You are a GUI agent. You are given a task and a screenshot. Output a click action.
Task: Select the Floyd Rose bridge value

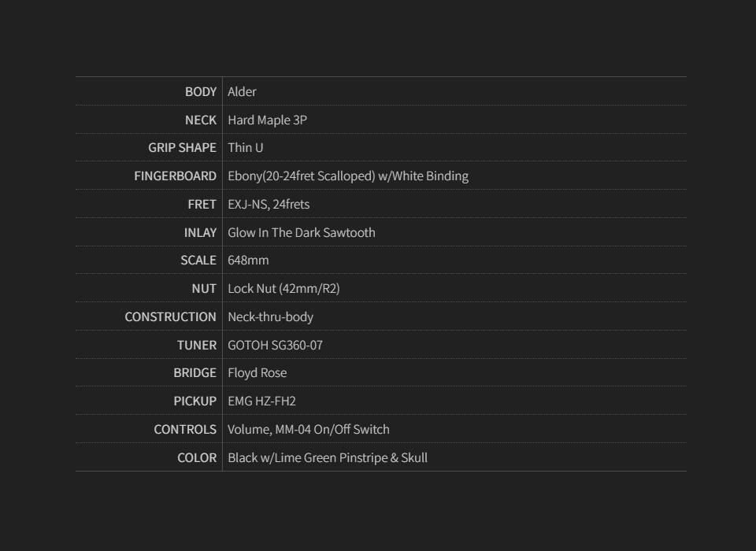257,372
